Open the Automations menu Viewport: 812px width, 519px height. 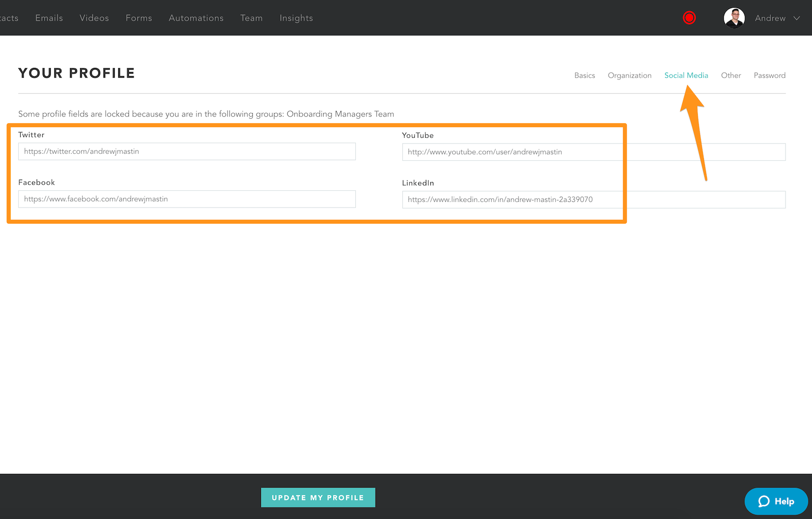196,18
